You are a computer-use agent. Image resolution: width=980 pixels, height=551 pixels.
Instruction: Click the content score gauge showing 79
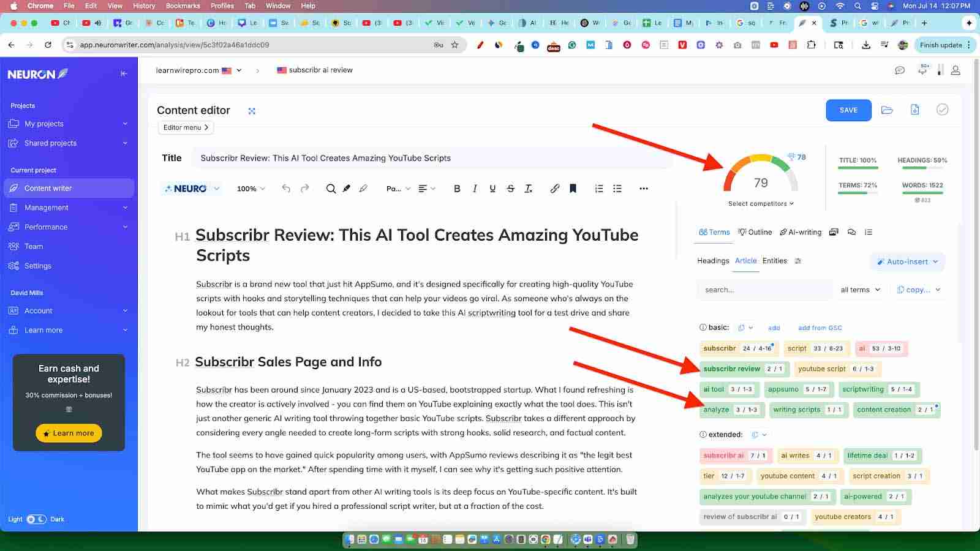759,181
